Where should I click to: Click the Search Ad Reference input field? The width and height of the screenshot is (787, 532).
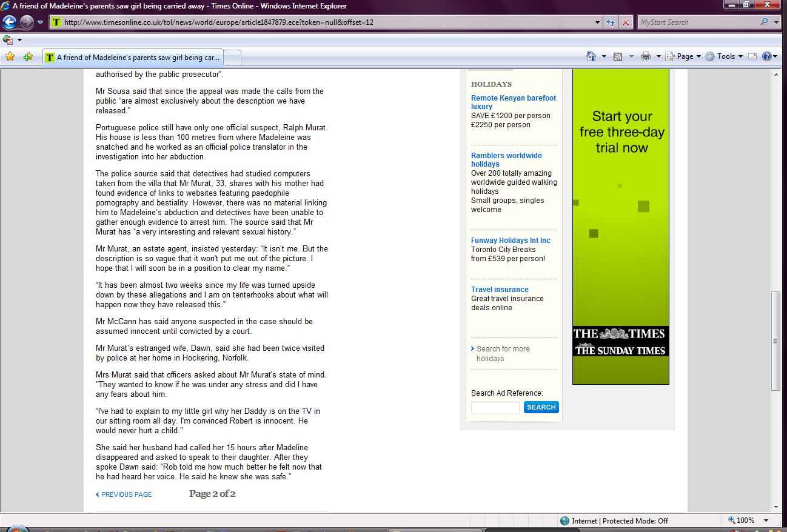[495, 408]
